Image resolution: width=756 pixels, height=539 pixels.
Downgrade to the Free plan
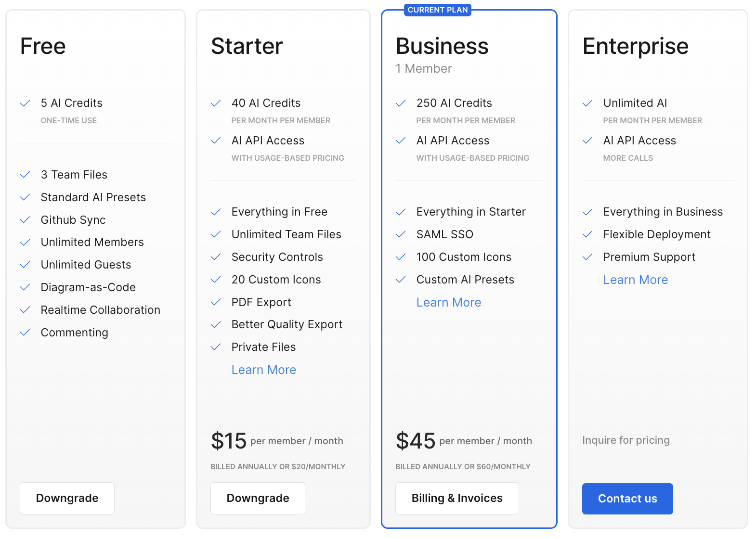click(x=67, y=498)
